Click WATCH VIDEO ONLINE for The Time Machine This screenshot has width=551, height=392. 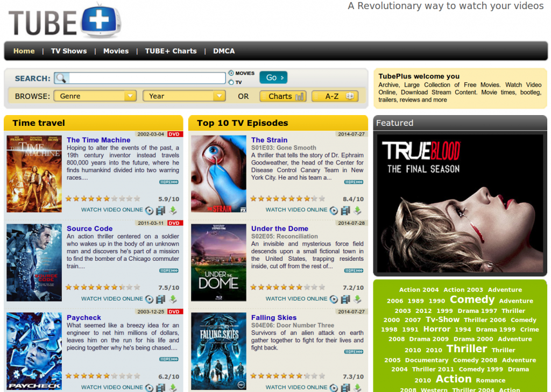[112, 210]
